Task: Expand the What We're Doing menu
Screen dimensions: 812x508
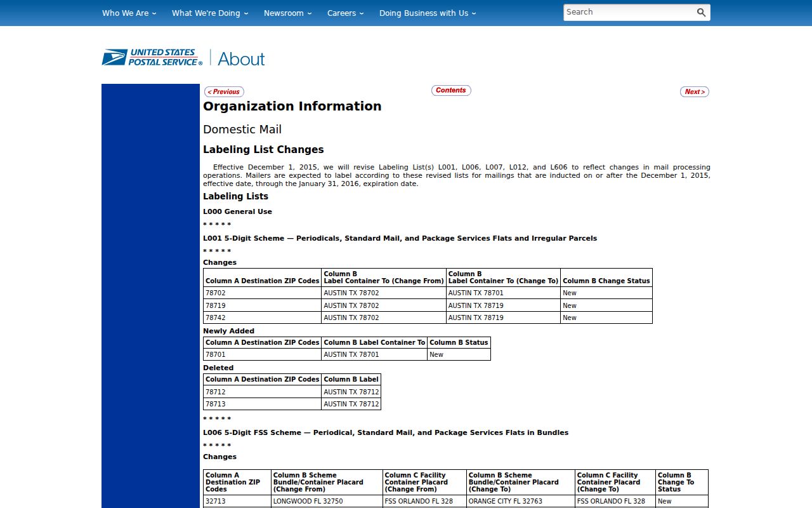Action: [210, 13]
